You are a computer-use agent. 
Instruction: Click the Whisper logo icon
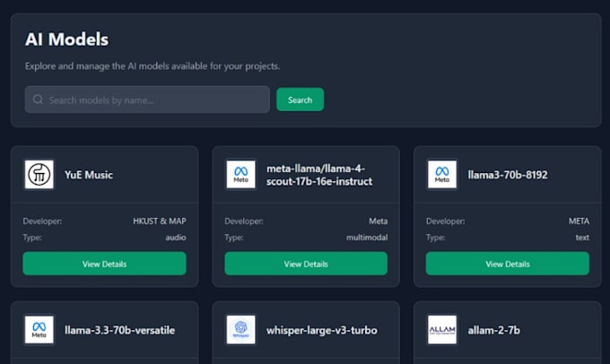tap(240, 330)
